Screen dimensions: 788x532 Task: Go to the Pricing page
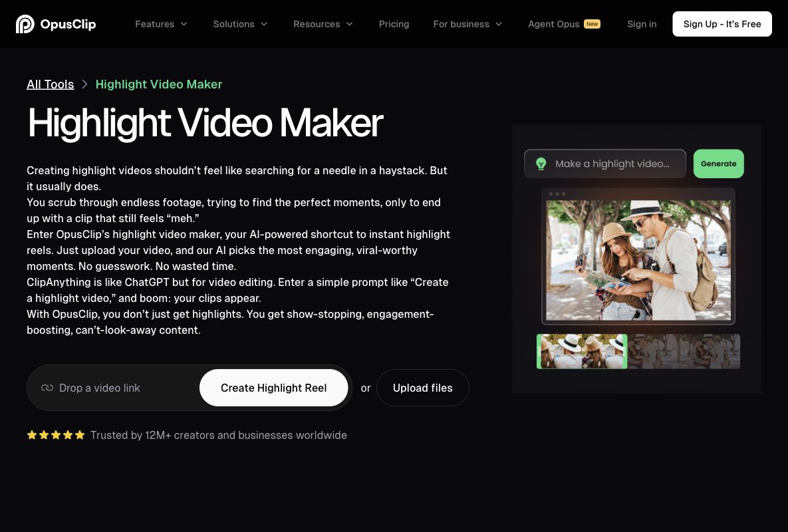(x=394, y=24)
